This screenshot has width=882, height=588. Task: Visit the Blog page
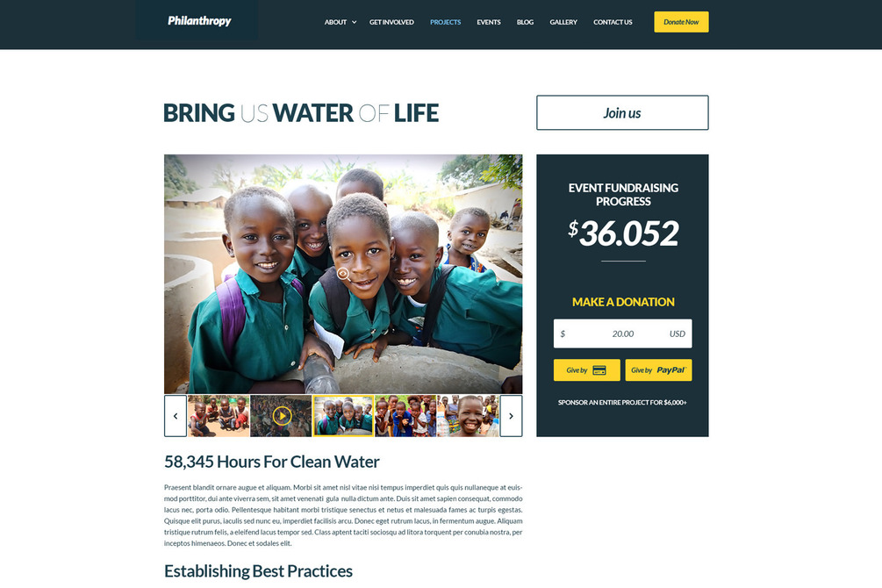pyautogui.click(x=525, y=22)
